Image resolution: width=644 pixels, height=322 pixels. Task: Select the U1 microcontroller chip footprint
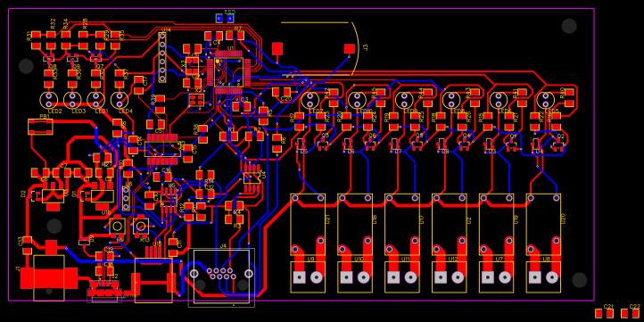228,72
